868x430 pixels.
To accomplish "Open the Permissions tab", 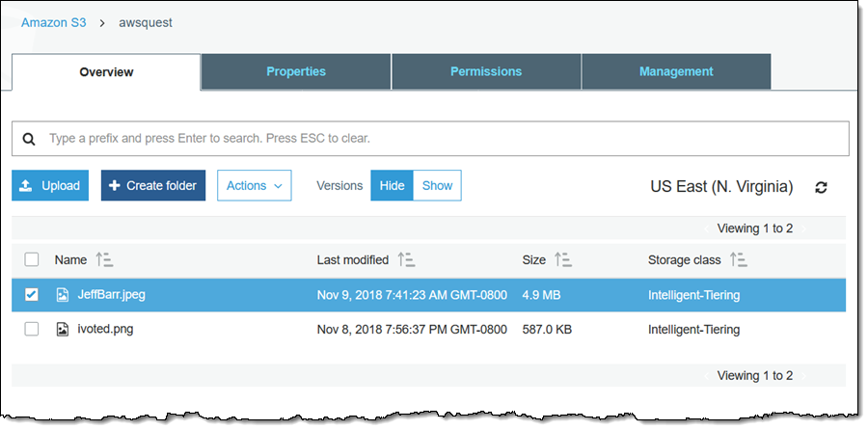I will point(486,71).
